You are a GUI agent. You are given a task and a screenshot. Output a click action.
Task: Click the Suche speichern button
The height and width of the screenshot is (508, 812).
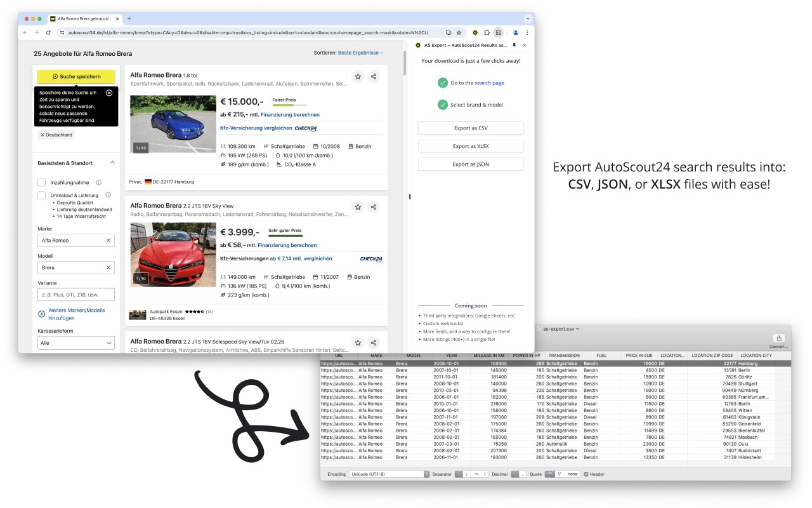[76, 77]
